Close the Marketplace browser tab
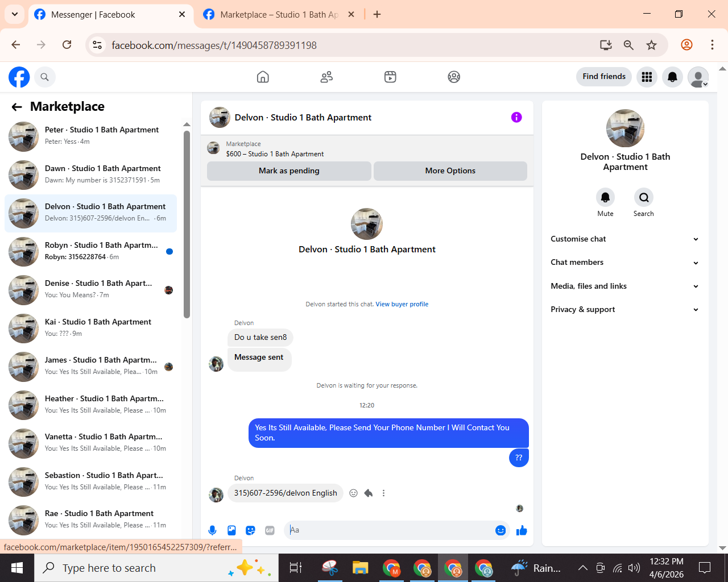The height and width of the screenshot is (582, 728). pos(351,14)
